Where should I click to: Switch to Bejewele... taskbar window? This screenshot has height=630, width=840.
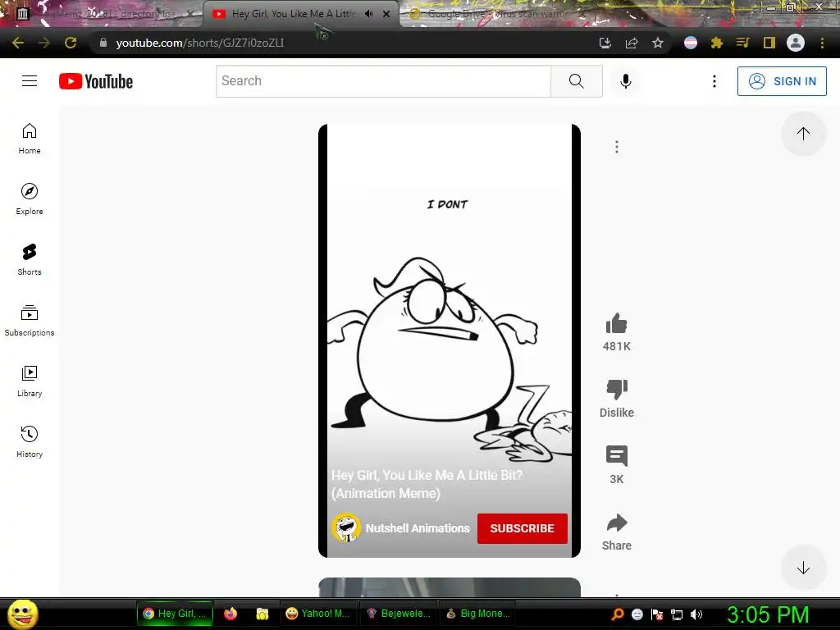point(398,614)
